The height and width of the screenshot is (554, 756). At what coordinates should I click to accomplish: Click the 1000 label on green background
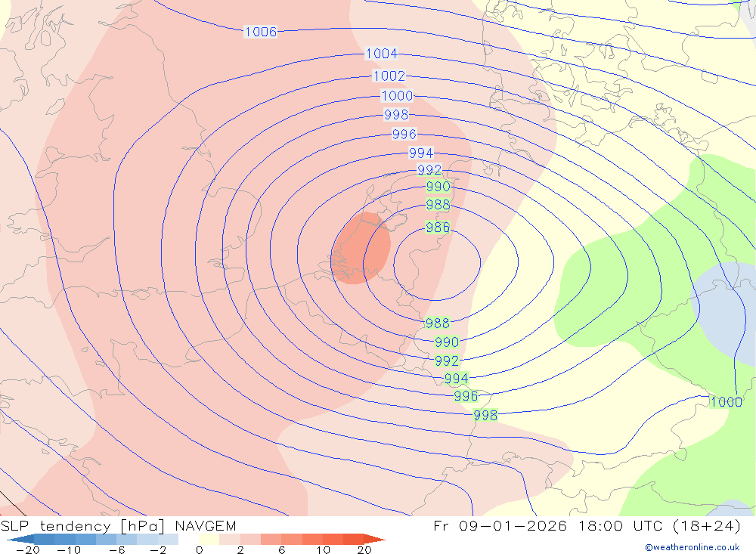(726, 401)
